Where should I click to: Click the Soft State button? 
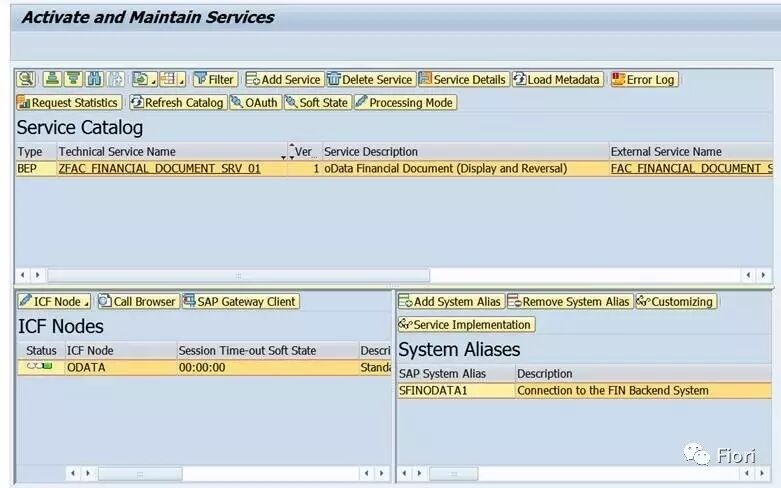[x=317, y=103]
